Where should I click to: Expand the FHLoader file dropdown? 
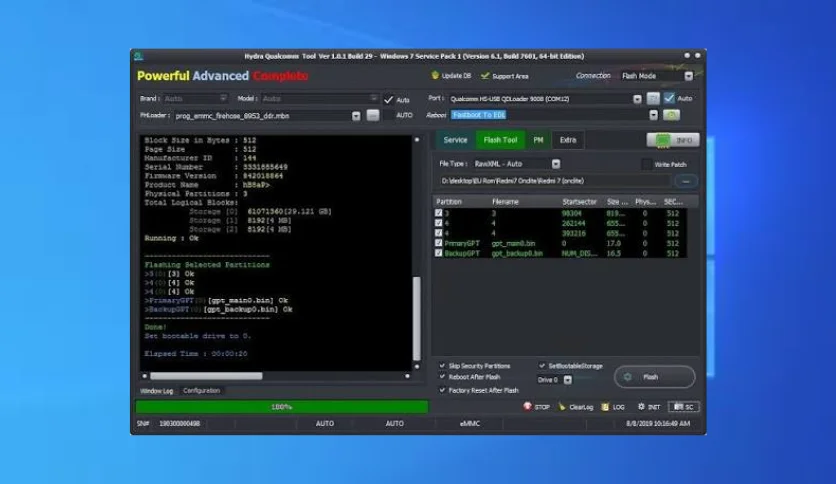[x=356, y=116]
